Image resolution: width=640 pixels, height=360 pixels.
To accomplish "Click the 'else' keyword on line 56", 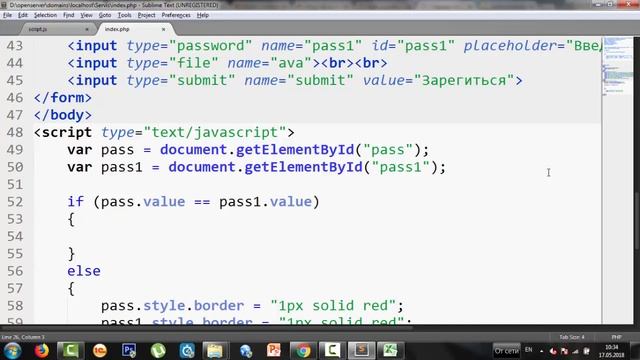I will (x=84, y=271).
